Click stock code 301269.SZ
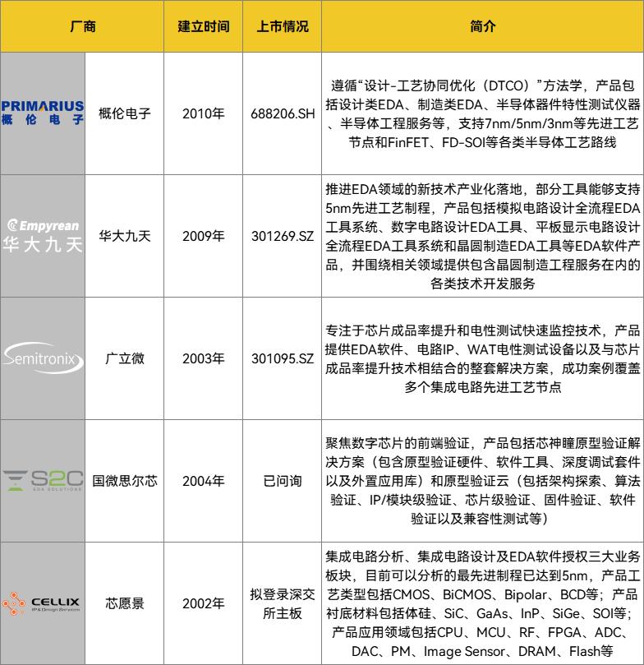 click(x=283, y=236)
